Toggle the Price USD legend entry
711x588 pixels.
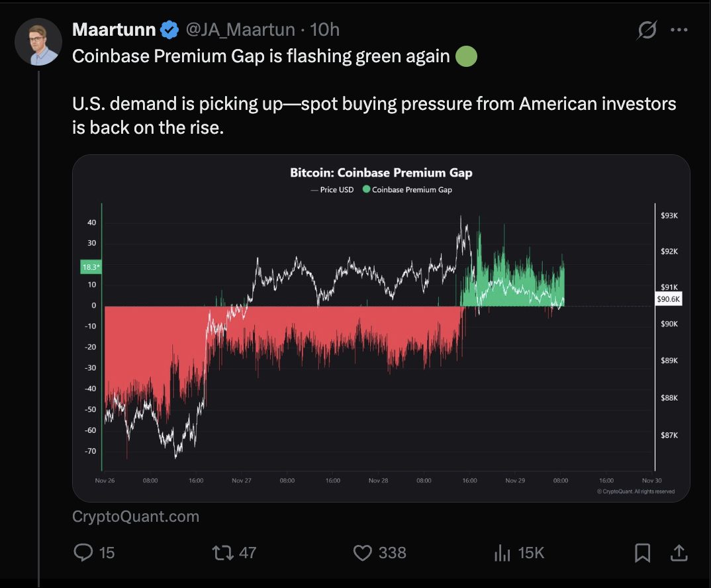(331, 189)
